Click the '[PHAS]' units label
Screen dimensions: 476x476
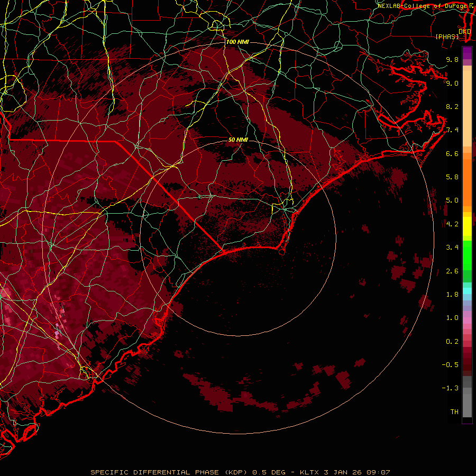[x=447, y=37]
